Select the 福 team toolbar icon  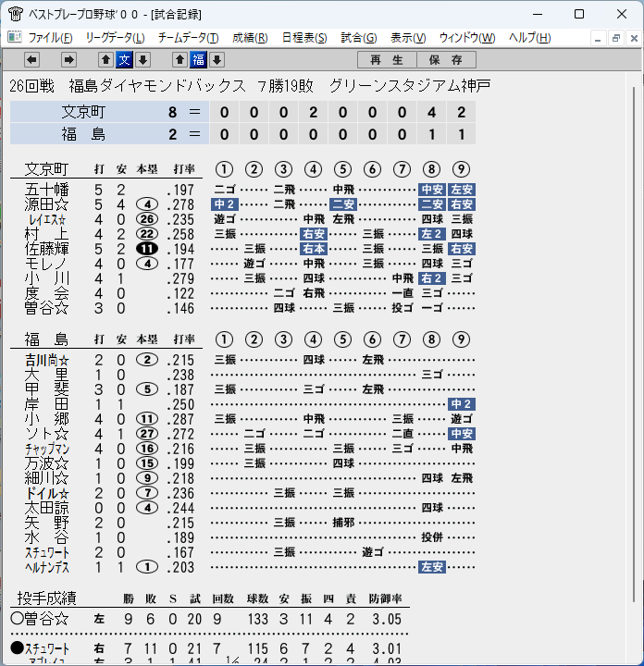[x=198, y=60]
